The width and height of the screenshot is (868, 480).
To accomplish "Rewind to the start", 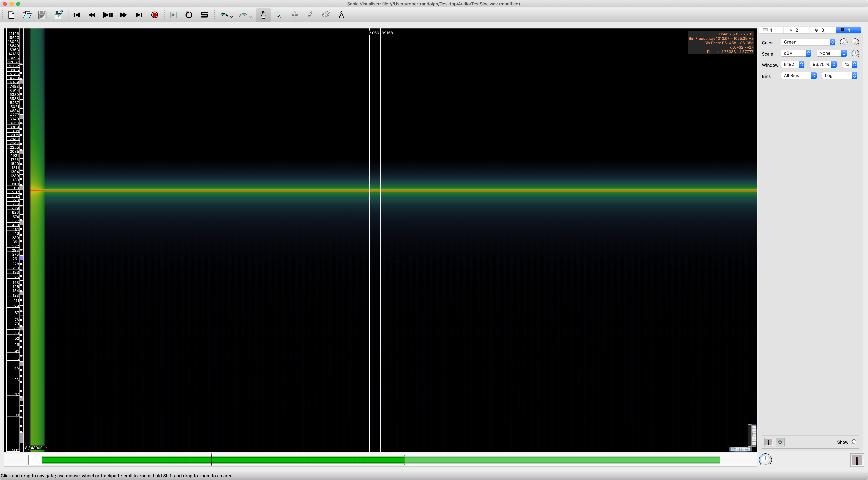I will click(x=76, y=15).
